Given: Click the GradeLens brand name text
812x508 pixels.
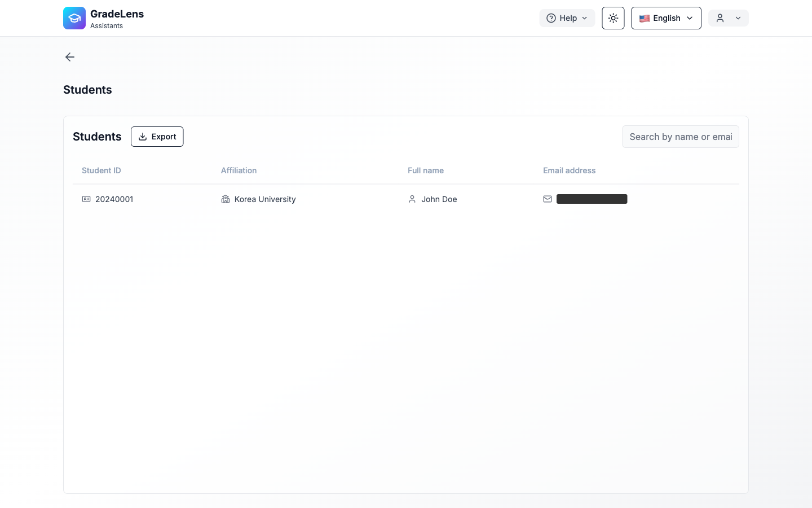Looking at the screenshot, I should [x=117, y=14].
